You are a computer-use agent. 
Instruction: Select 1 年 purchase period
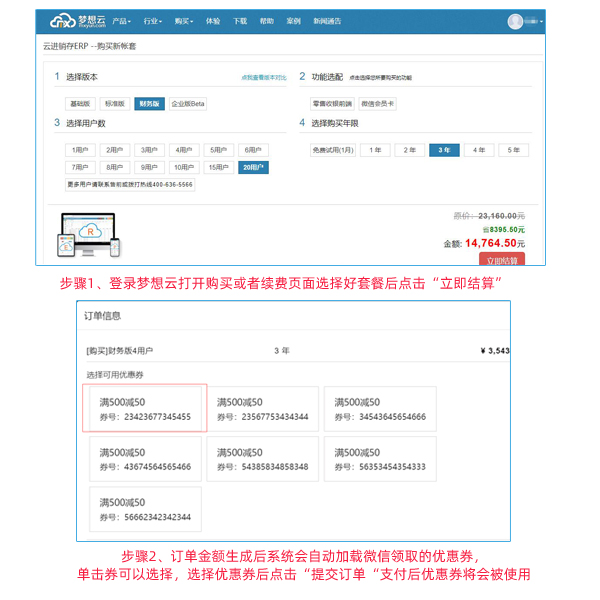coord(375,150)
